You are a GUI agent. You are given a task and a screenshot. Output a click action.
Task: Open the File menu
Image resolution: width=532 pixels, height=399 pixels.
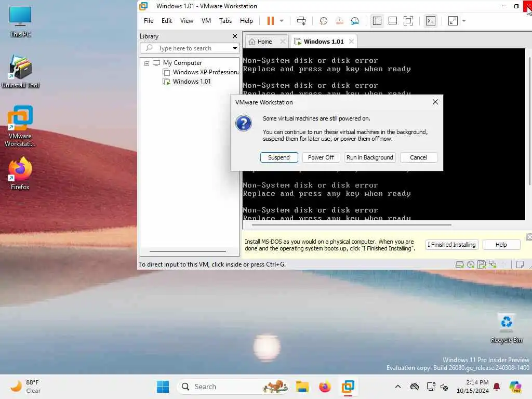[148, 21]
